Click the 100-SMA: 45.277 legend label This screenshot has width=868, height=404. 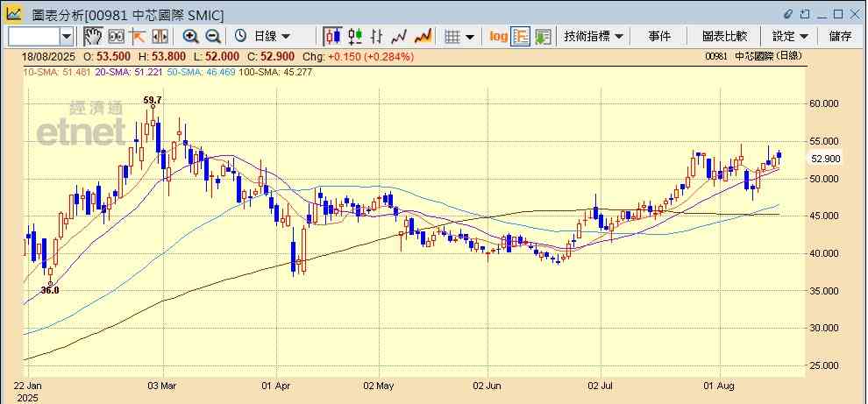click(x=275, y=72)
